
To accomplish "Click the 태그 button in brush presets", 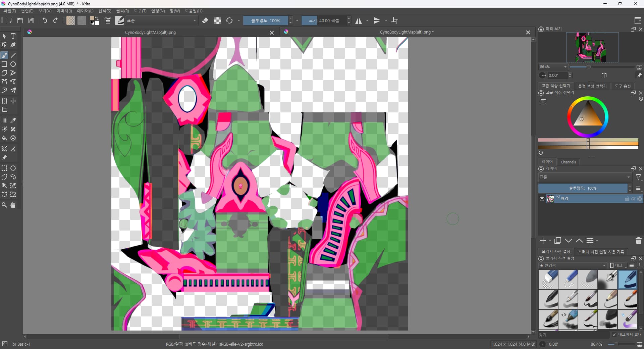I will [x=616, y=265].
